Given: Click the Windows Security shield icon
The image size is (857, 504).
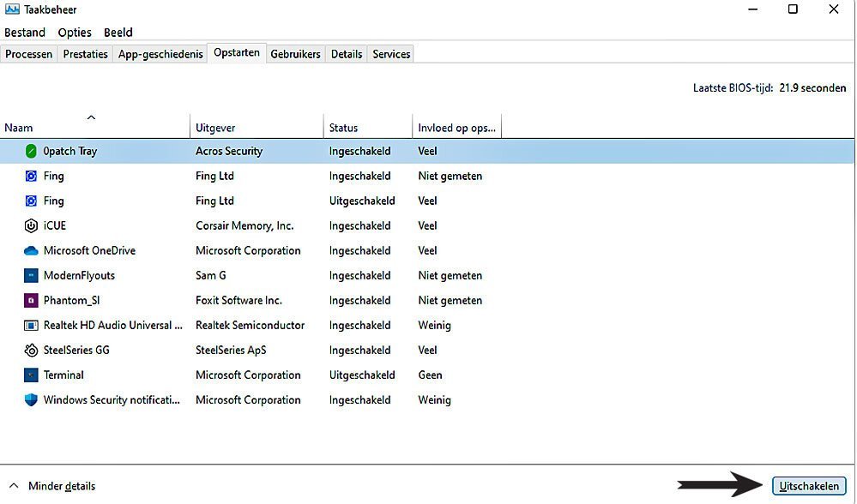Looking at the screenshot, I should (31, 399).
